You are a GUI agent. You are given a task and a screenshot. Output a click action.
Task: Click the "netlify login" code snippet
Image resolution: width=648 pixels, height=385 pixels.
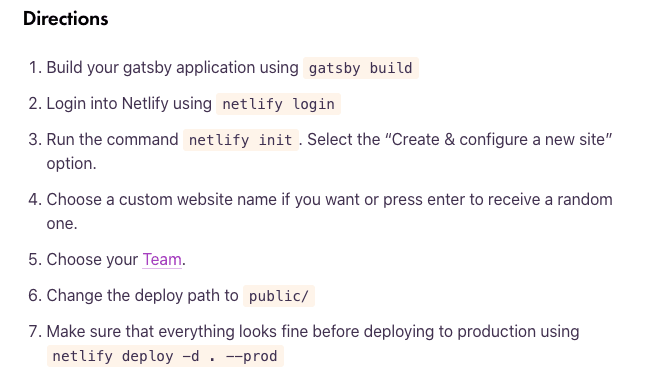279,104
